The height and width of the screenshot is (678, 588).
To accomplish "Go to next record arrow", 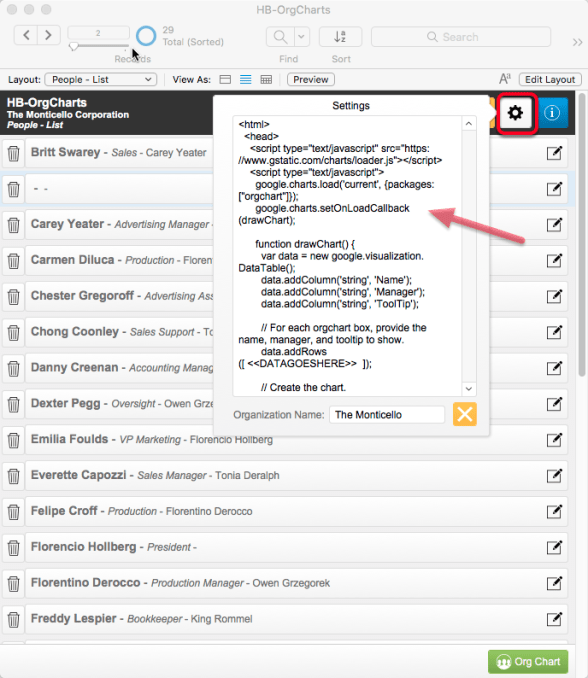I will click(x=48, y=35).
